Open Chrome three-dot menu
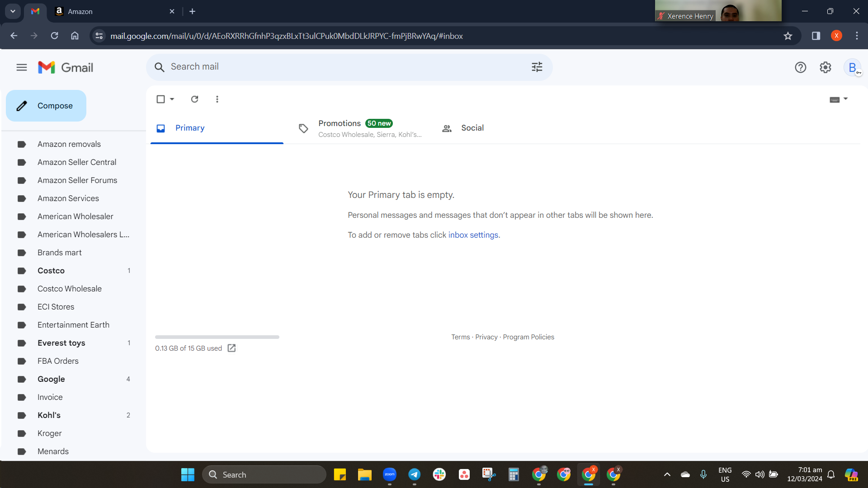Screen dimensions: 868x488 click(x=857, y=36)
